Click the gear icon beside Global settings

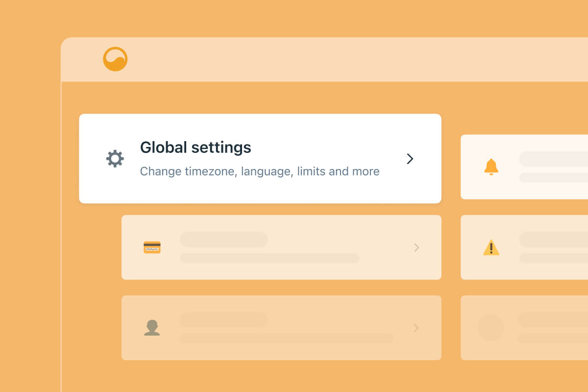[115, 159]
